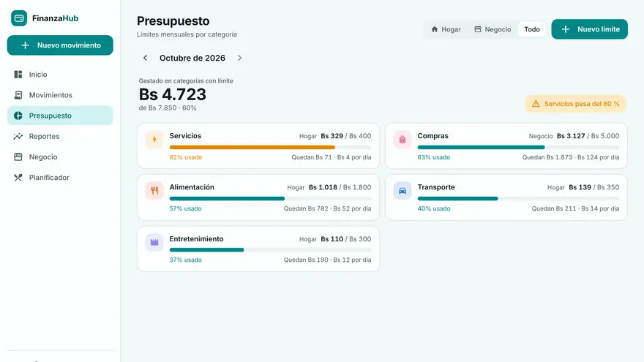Viewport: 644px width, 362px height.
Task: Click the Presupuesto page heading
Action: (x=173, y=21)
